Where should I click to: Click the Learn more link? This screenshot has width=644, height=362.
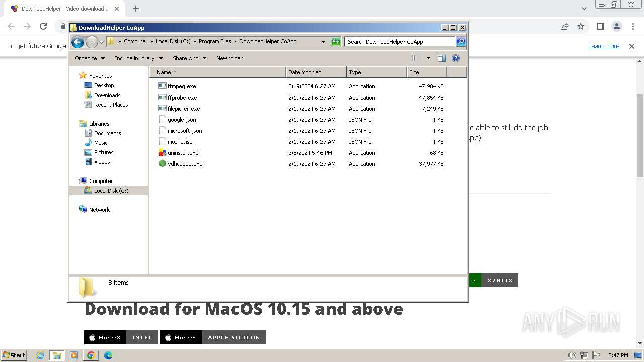(x=604, y=46)
